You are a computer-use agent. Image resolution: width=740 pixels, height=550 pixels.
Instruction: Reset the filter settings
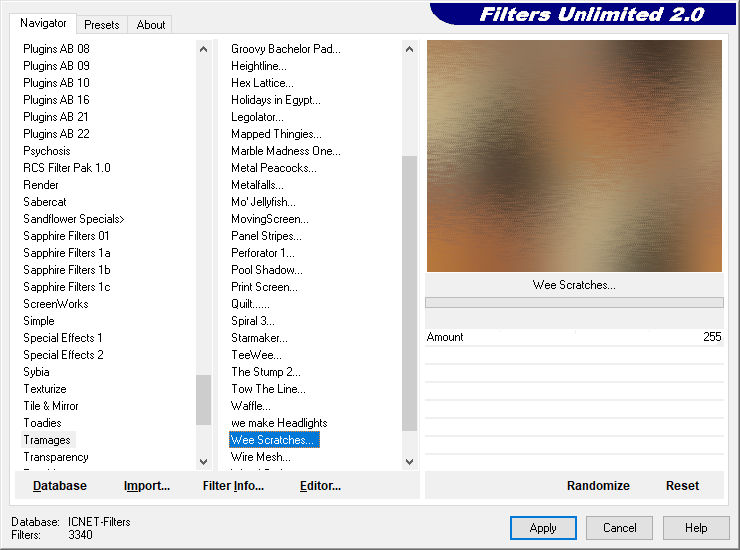[x=682, y=486]
